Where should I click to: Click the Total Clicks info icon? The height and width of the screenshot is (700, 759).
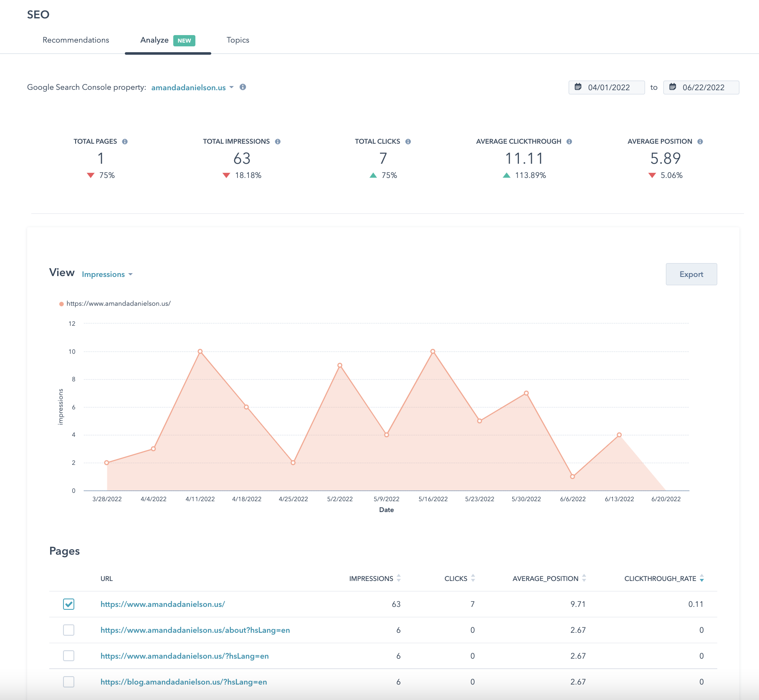408,142
